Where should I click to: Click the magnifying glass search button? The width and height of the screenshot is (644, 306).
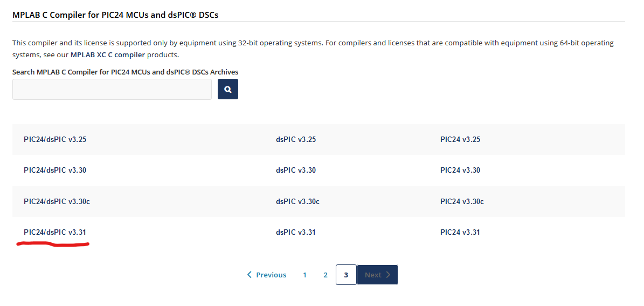[227, 89]
